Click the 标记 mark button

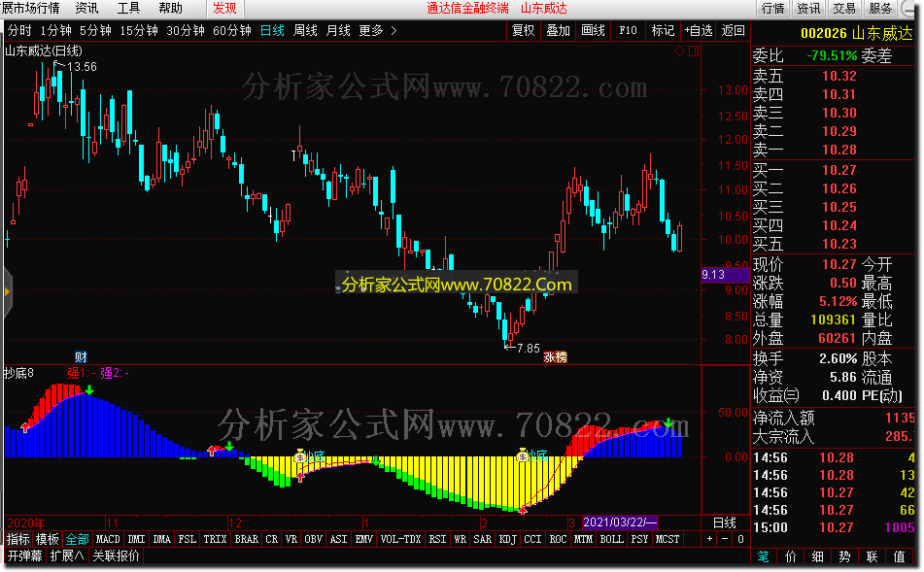[x=663, y=31]
